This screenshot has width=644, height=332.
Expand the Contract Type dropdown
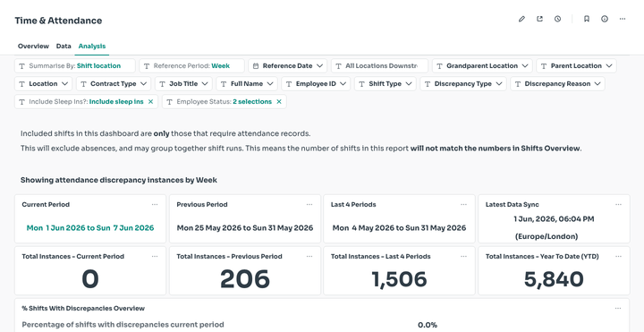coord(114,84)
